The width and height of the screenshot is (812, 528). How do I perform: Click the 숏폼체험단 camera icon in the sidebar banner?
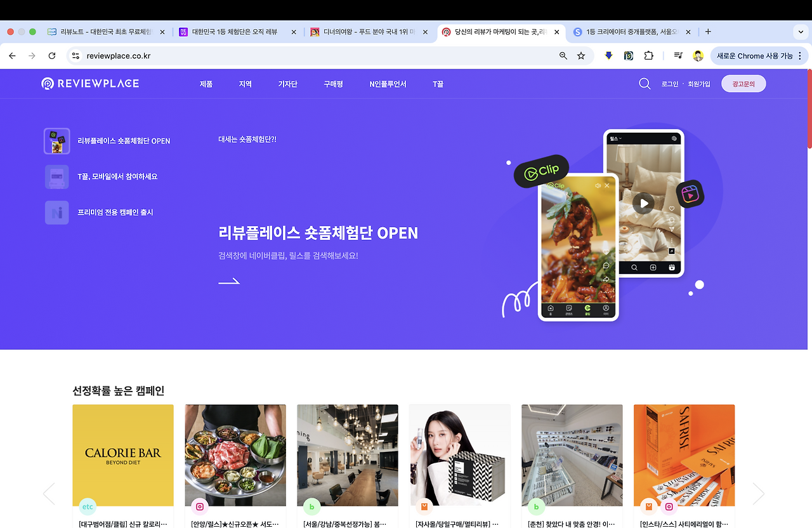(x=56, y=140)
